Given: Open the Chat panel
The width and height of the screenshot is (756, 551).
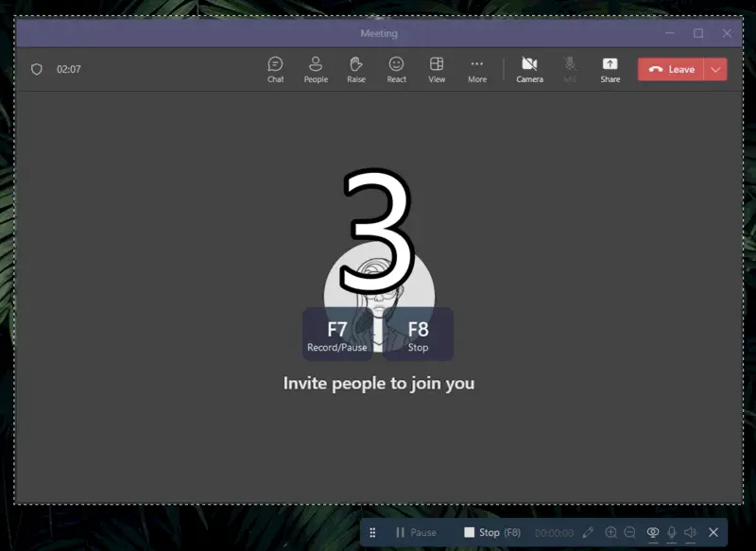Looking at the screenshot, I should 275,68.
